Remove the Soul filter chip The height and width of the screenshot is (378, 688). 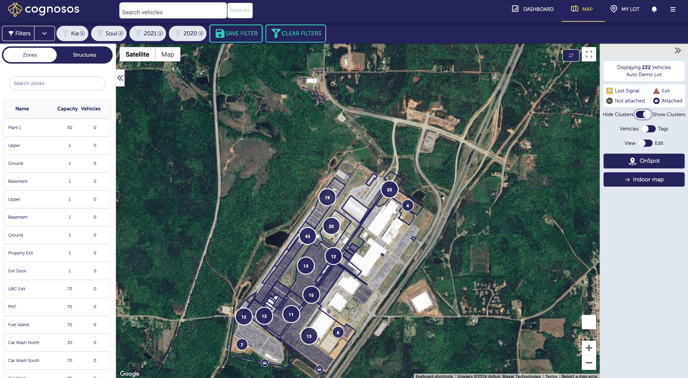pyautogui.click(x=120, y=33)
